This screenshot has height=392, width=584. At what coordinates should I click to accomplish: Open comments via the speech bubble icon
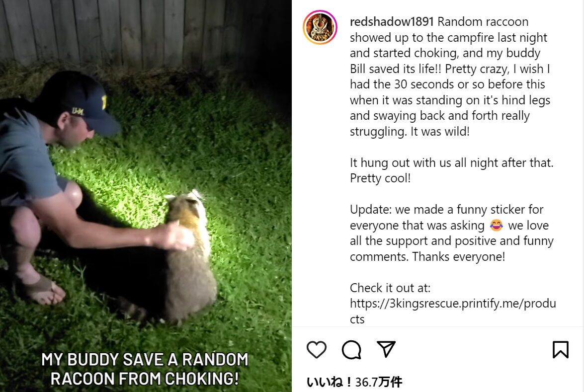point(351,350)
